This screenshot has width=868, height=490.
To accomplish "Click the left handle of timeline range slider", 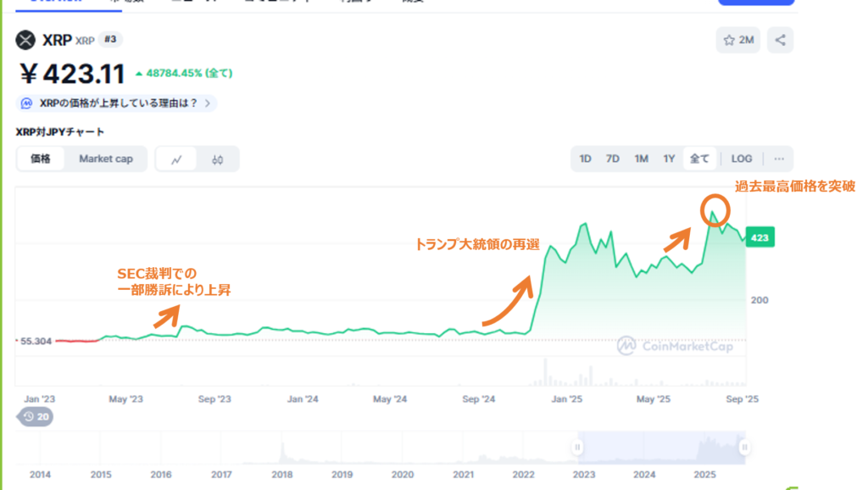I will [577, 447].
